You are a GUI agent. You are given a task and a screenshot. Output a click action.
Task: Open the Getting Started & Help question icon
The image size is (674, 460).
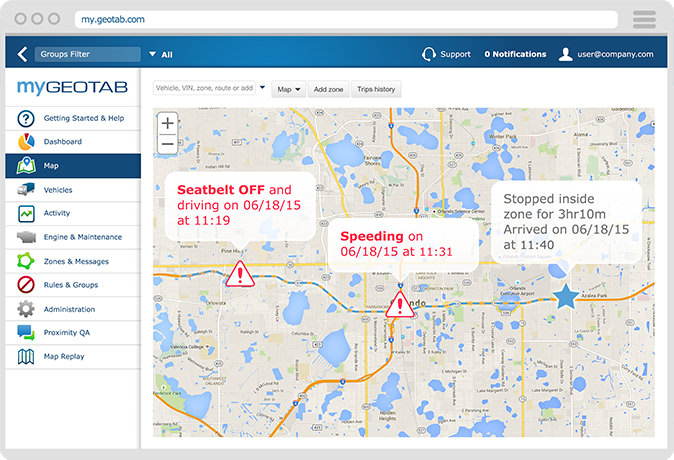pos(26,118)
